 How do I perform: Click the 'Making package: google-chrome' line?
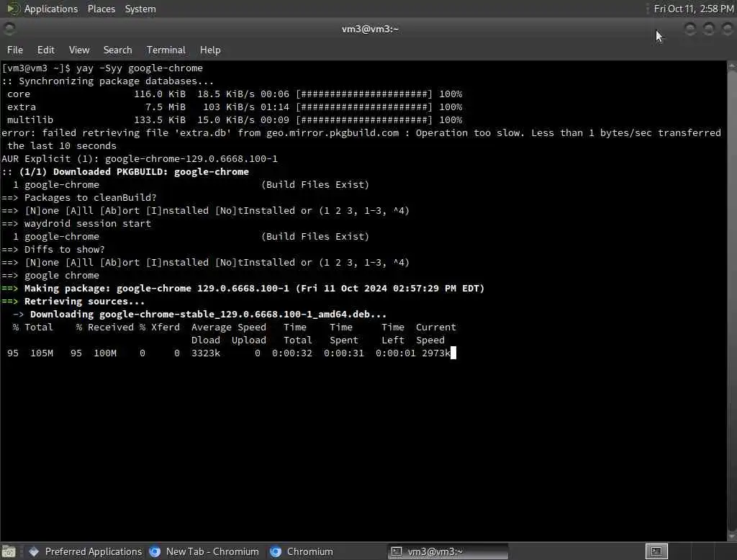(243, 288)
